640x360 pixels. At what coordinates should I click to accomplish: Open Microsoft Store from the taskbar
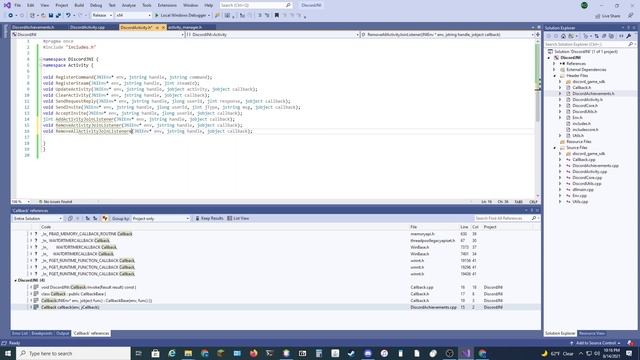coord(156,353)
